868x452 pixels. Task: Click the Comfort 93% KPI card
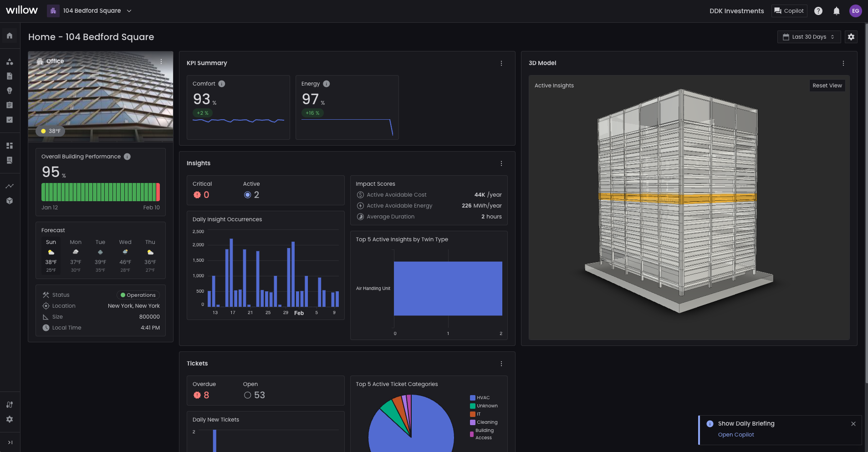[x=238, y=107]
